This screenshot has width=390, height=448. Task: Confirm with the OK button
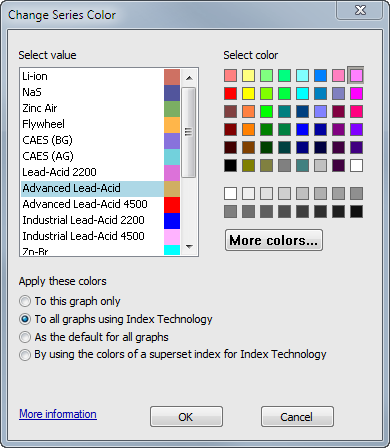tap(186, 417)
